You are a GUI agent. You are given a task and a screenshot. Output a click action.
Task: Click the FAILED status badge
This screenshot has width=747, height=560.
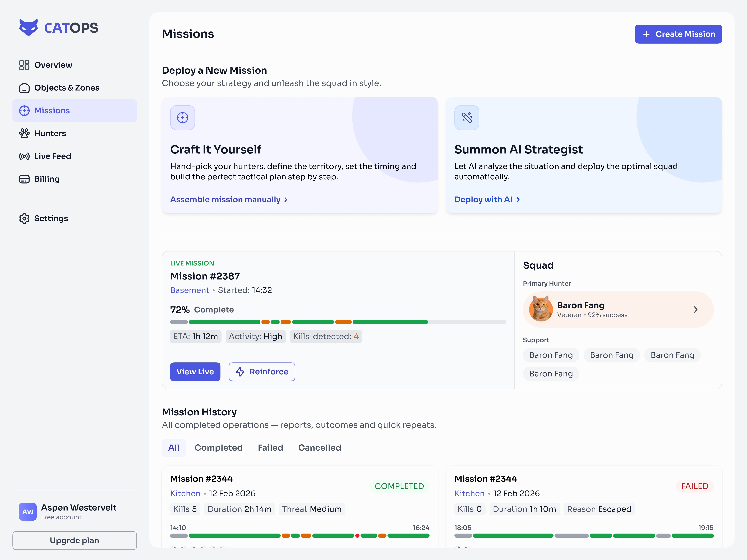coord(694,486)
